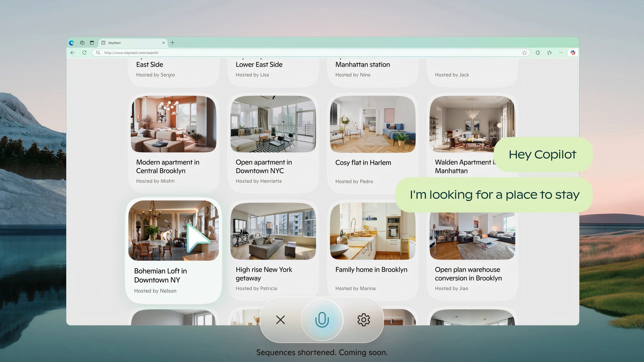The image size is (644, 362).
Task: Dismiss voice interface with X icon
Action: coord(280,319)
